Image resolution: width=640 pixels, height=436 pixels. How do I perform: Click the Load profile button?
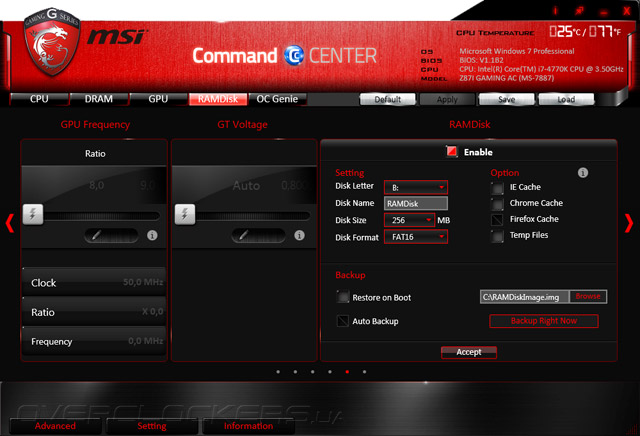click(566, 99)
